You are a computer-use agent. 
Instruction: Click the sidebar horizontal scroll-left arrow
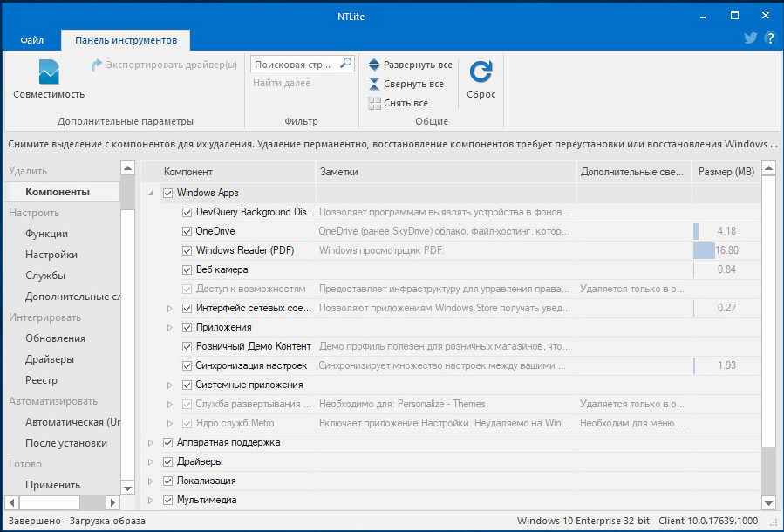[12, 502]
